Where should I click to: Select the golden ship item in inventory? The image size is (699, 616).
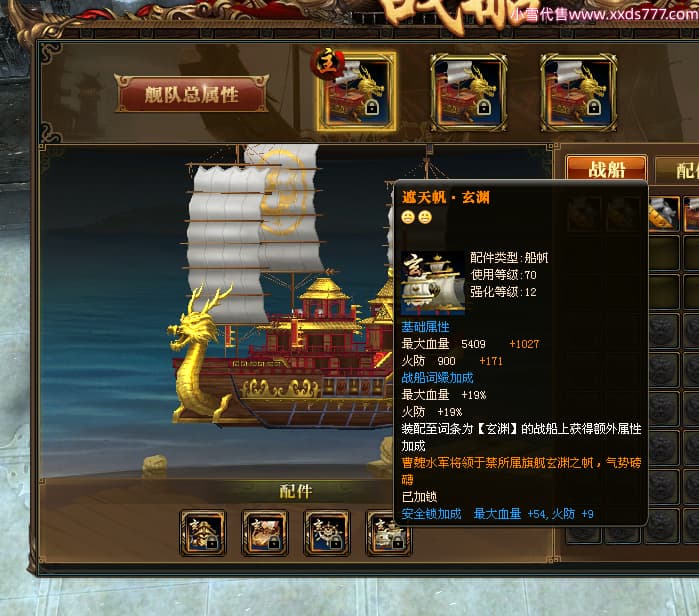coord(663,214)
